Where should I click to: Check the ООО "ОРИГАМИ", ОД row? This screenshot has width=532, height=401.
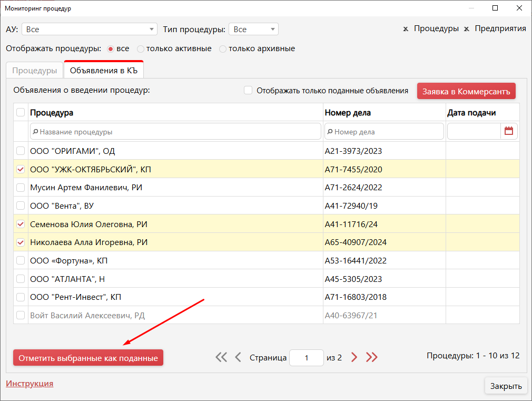coord(21,151)
